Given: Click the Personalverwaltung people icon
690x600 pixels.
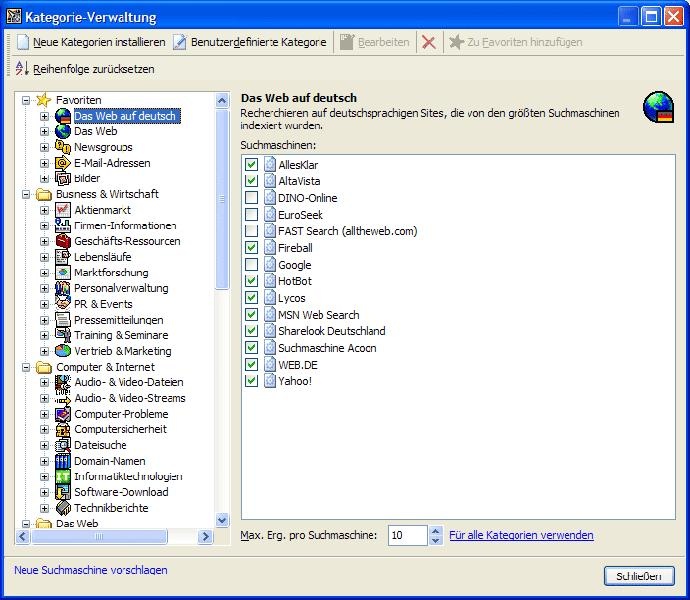Looking at the screenshot, I should [63, 288].
